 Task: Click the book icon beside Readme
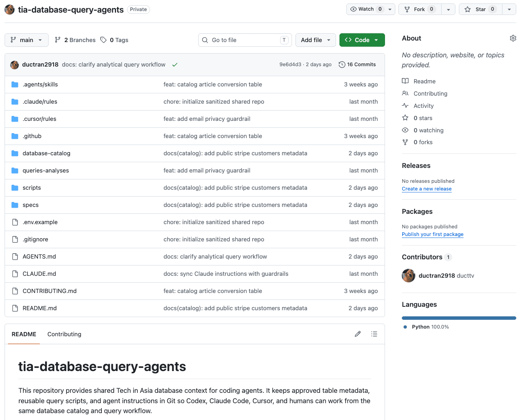click(405, 81)
